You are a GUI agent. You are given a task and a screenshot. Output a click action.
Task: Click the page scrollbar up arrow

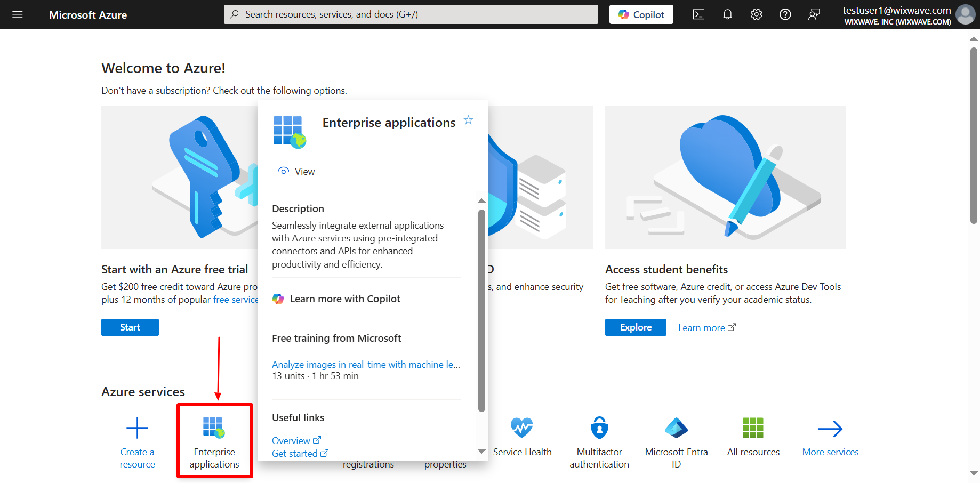click(x=974, y=38)
